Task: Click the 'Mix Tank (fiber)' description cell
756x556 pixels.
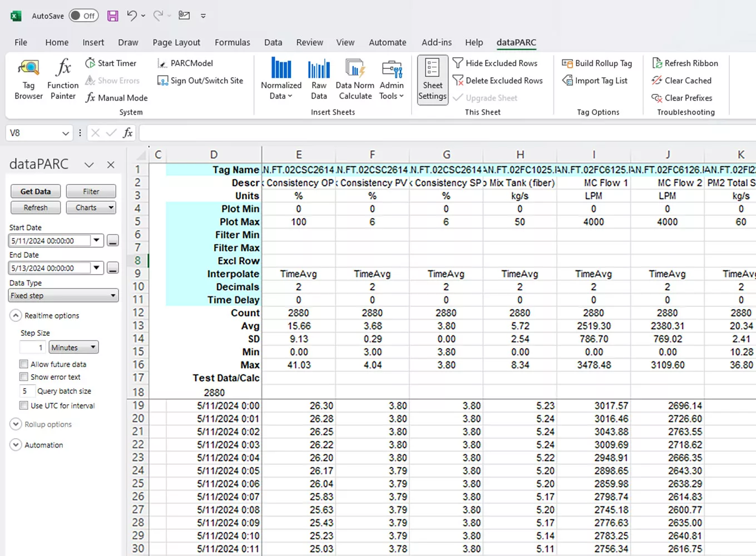Action: pos(520,182)
